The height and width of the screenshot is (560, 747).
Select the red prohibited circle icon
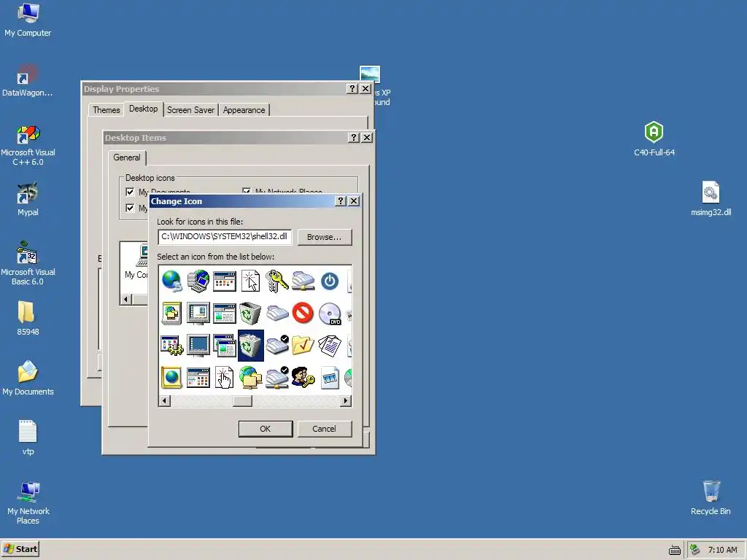point(303,314)
